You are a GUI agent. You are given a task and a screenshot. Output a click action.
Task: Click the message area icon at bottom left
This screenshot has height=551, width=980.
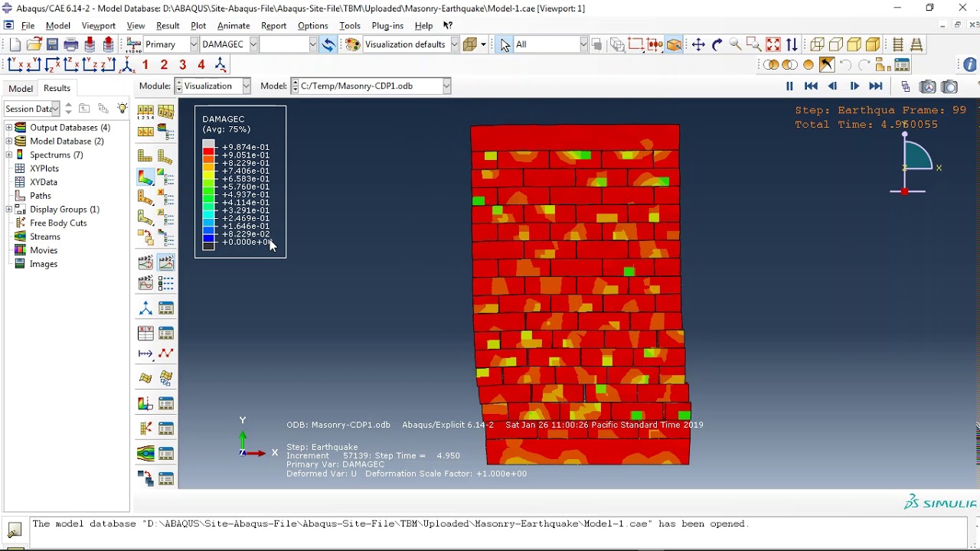15,529
